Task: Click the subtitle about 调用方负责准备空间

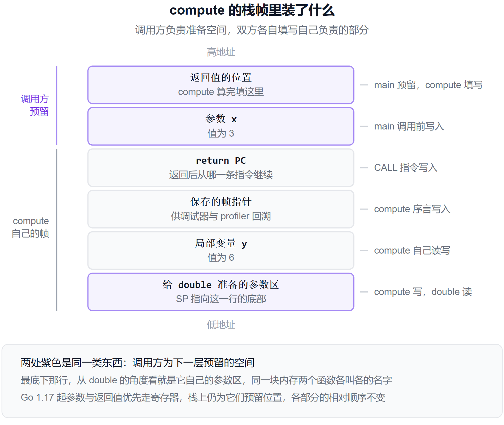Action: point(252,30)
